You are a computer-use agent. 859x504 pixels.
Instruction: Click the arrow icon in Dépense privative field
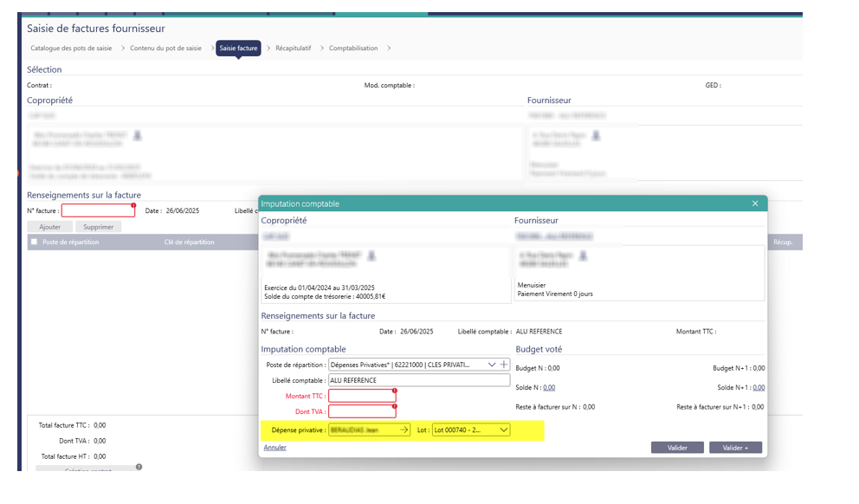pyautogui.click(x=403, y=430)
